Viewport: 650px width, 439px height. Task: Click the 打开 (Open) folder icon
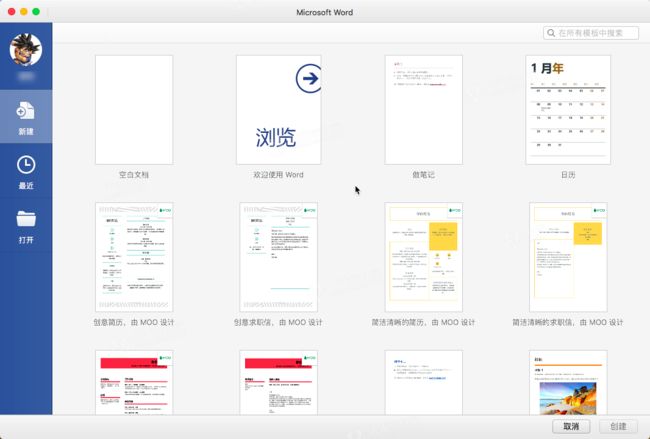26,218
